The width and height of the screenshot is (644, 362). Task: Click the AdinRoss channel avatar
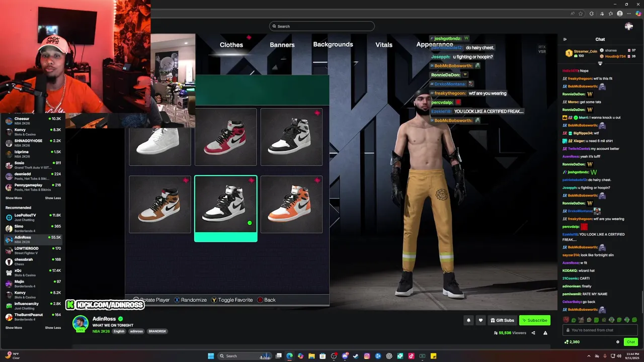[x=80, y=324]
